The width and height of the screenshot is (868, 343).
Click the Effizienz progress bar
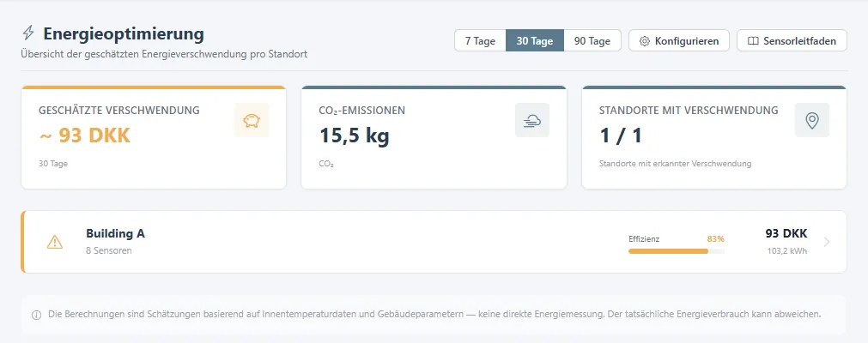pyautogui.click(x=676, y=251)
